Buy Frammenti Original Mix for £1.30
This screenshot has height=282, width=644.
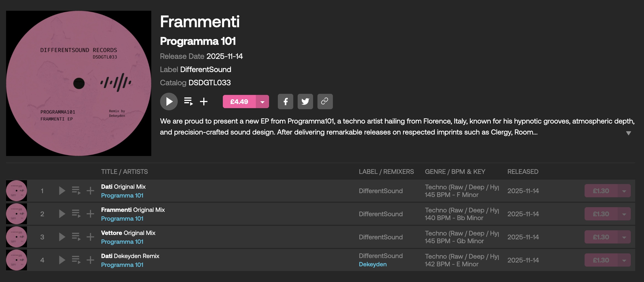pyautogui.click(x=601, y=214)
